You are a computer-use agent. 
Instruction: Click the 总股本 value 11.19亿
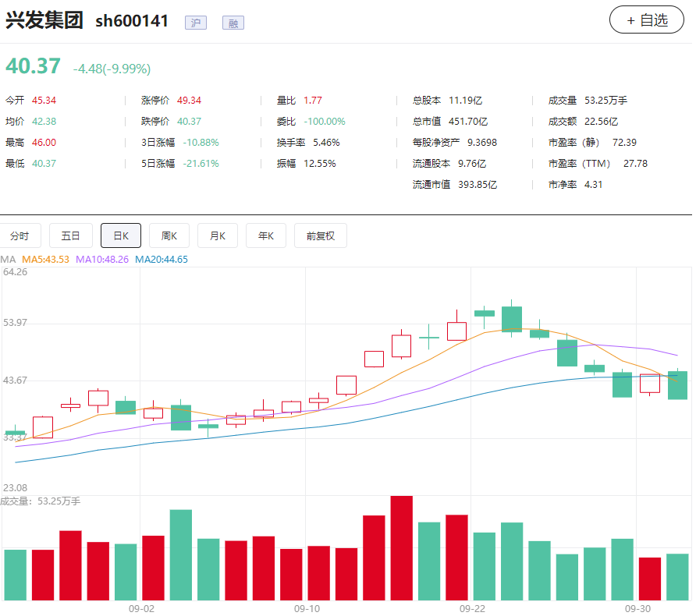[x=465, y=101]
